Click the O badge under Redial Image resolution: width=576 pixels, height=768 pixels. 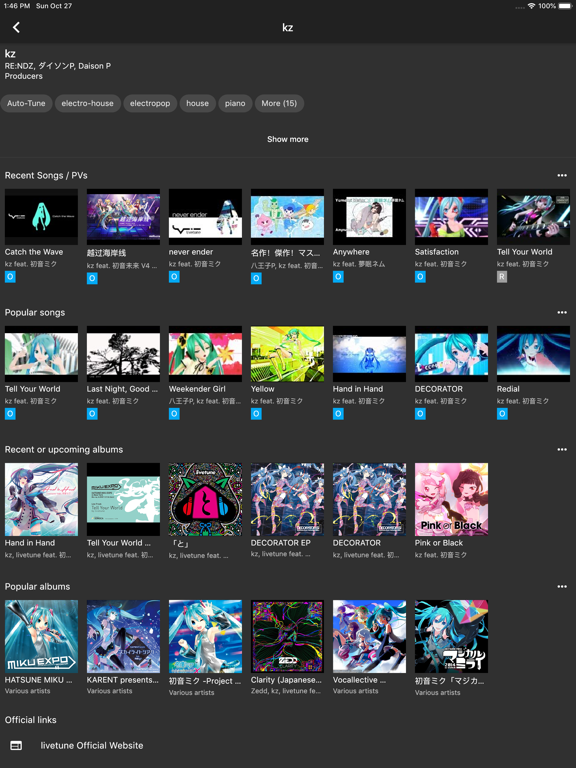point(502,414)
